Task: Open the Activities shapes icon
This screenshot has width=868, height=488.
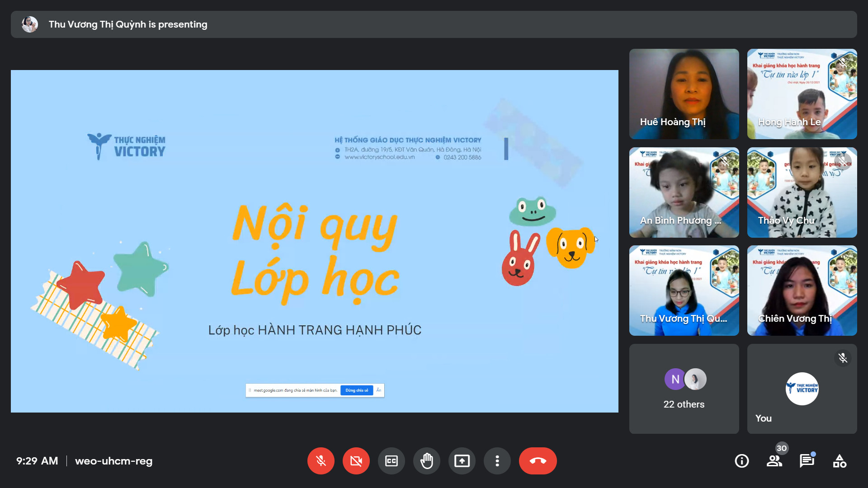Action: 839,461
